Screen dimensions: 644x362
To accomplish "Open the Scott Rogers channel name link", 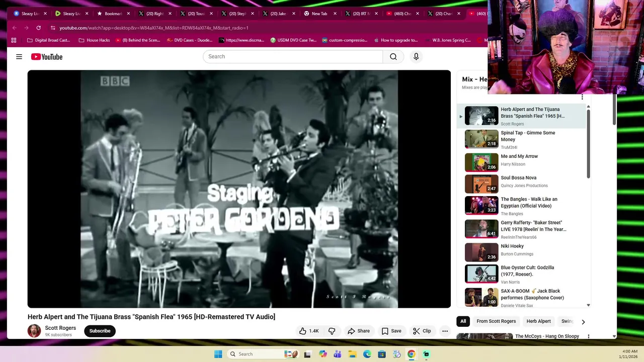I will pos(60,328).
